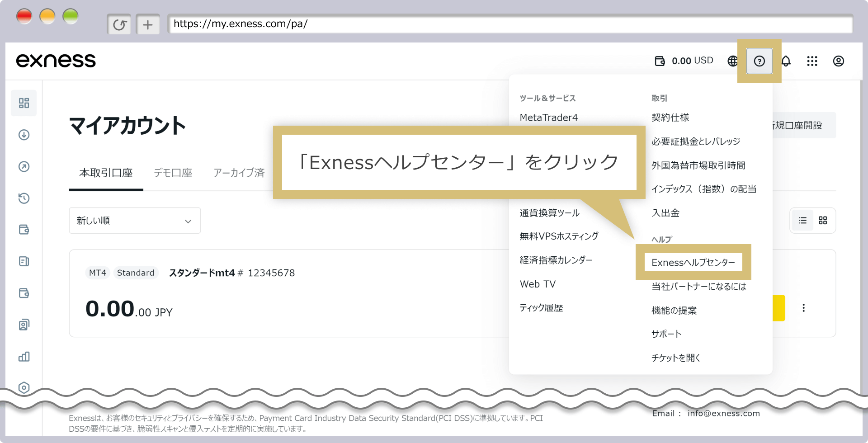Screen dimensions: 868x443
Task: Open transaction history clock sidebar icon
Action: [24, 198]
